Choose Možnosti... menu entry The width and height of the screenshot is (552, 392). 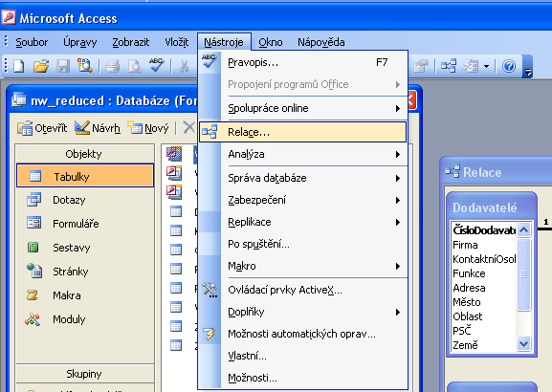click(x=302, y=378)
